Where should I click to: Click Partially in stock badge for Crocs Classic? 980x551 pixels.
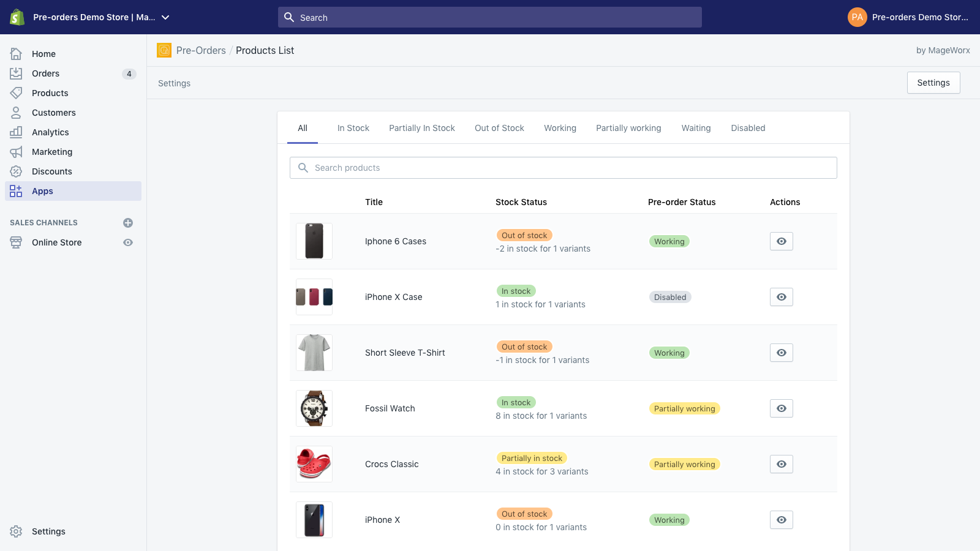[x=532, y=458]
